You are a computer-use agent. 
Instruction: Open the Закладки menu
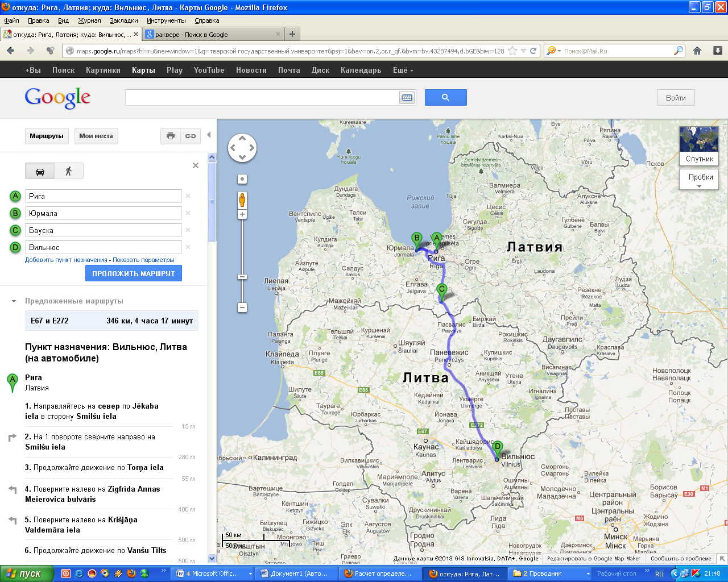pyautogui.click(x=124, y=20)
